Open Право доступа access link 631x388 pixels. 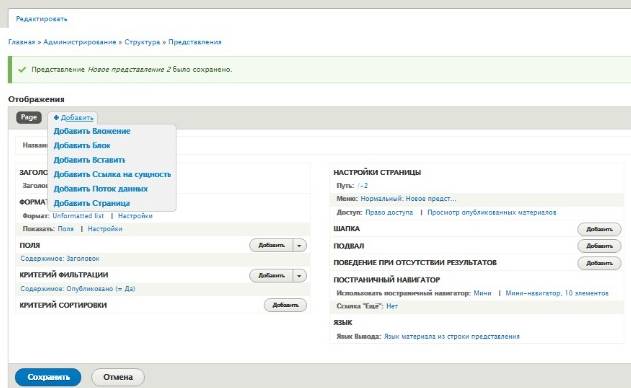[389, 213]
